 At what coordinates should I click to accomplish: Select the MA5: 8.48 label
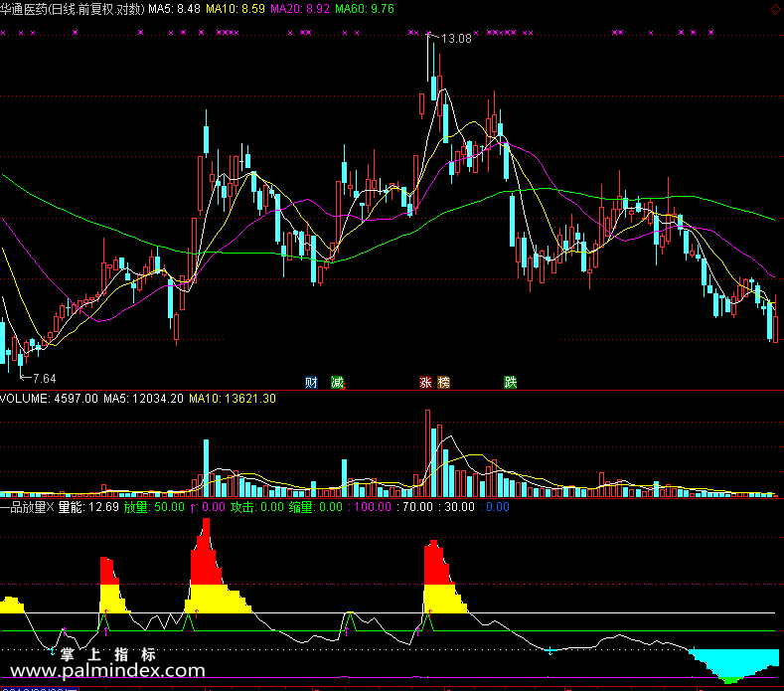click(x=175, y=9)
